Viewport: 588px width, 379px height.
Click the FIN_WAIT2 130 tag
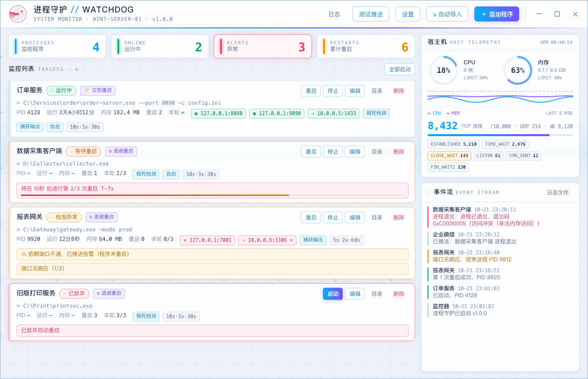[448, 168]
